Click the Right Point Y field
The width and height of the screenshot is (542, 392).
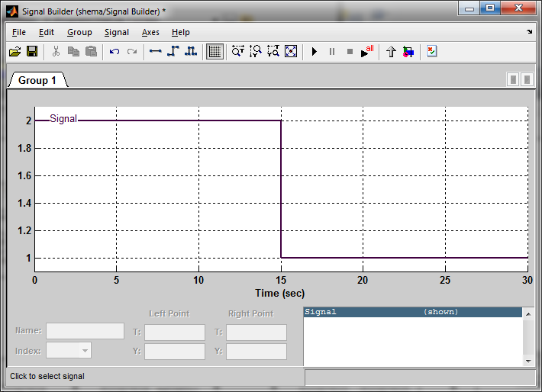click(x=256, y=352)
